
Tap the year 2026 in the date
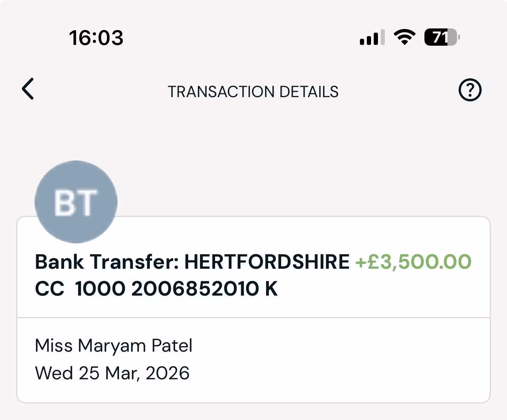pyautogui.click(x=167, y=373)
